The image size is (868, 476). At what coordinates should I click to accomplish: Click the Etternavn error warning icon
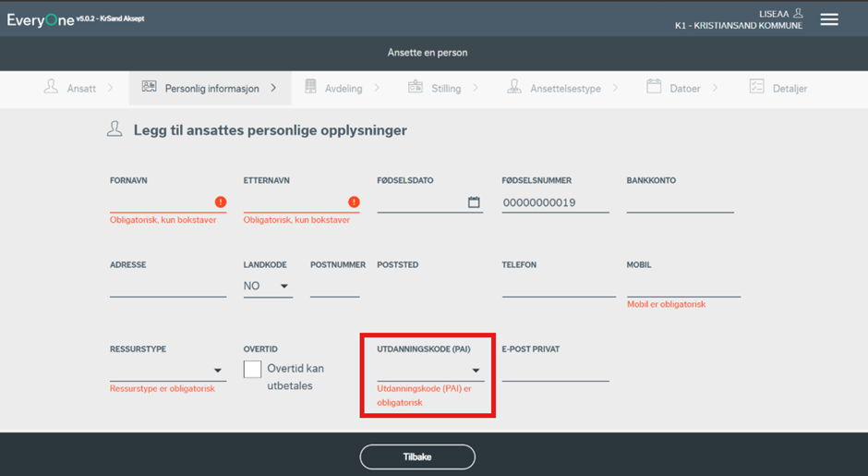[354, 202]
